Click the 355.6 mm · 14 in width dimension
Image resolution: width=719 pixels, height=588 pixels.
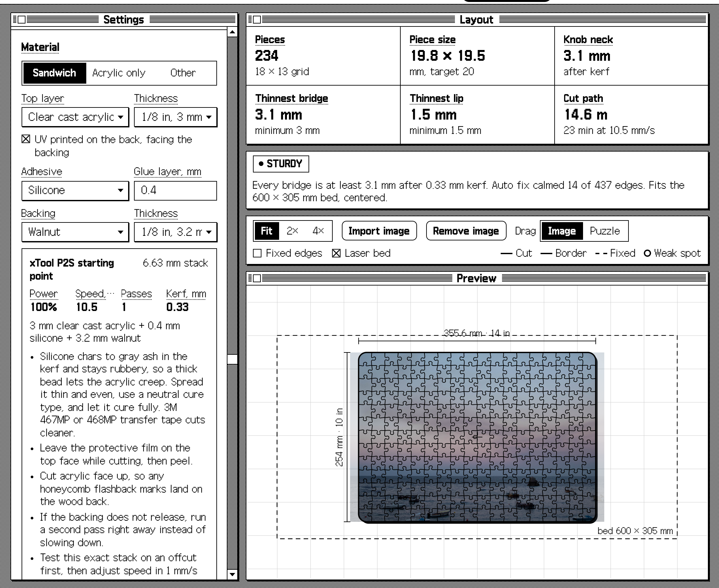pos(477,333)
